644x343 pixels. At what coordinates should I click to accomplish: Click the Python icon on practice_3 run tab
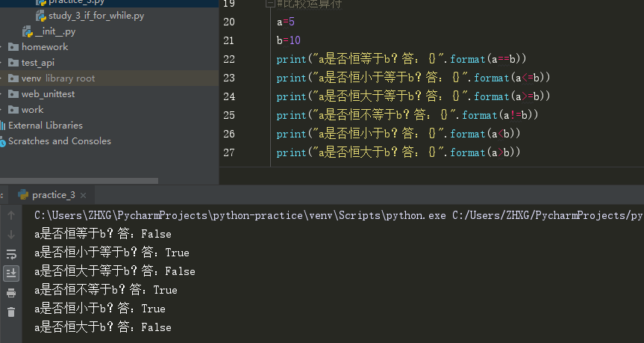tap(23, 194)
